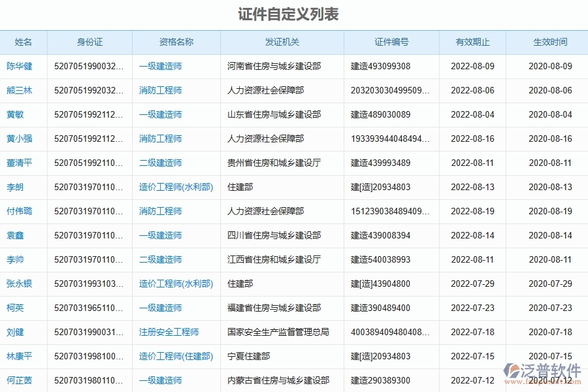Image resolution: width=588 pixels, height=392 pixels.
Task: Open 李帅's 二级建造师 link
Action: (x=159, y=259)
